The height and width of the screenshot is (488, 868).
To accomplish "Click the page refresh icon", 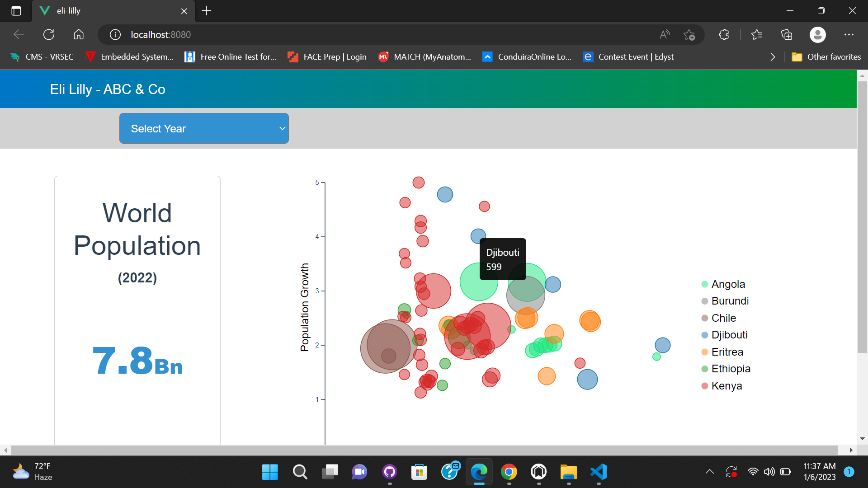I will tap(48, 34).
